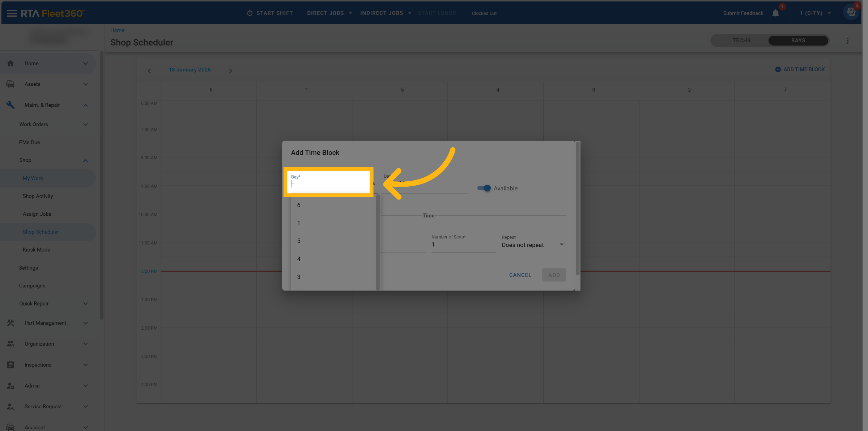Click the three-dot more options icon
This screenshot has width=868, height=431.
pyautogui.click(x=847, y=41)
